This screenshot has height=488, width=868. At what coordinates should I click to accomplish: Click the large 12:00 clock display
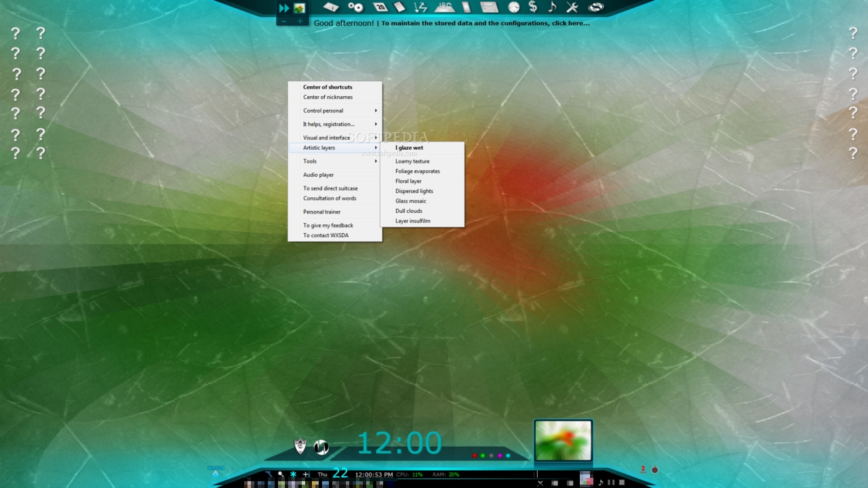pyautogui.click(x=399, y=443)
